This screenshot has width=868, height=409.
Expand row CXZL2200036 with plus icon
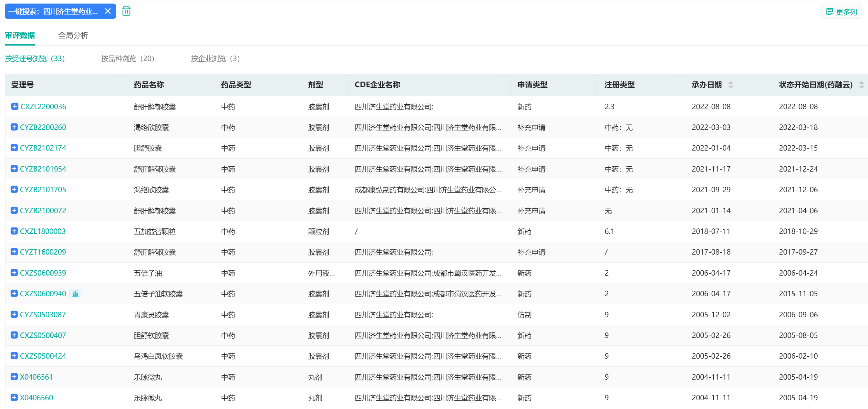pyautogui.click(x=15, y=106)
